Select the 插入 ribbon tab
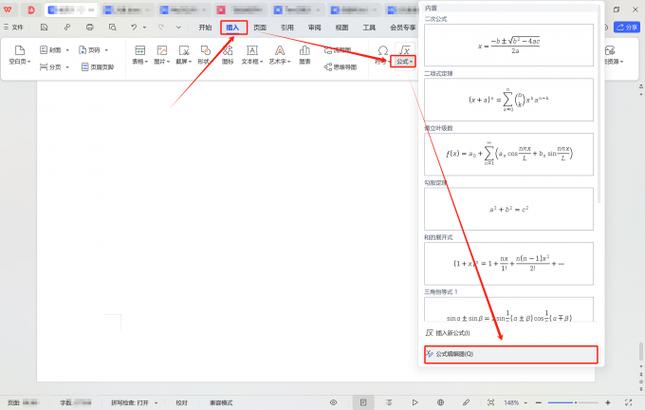 [233, 28]
